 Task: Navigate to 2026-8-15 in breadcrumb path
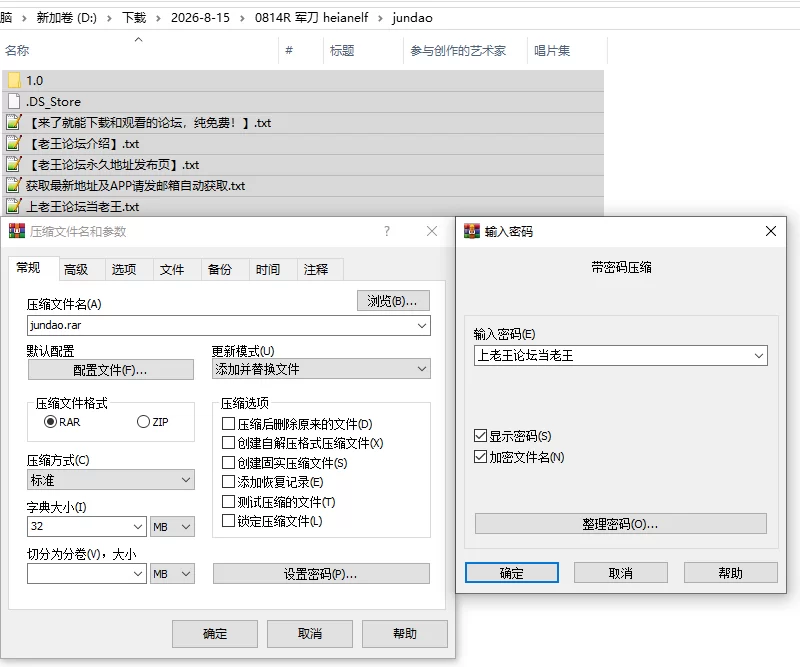tap(201, 18)
